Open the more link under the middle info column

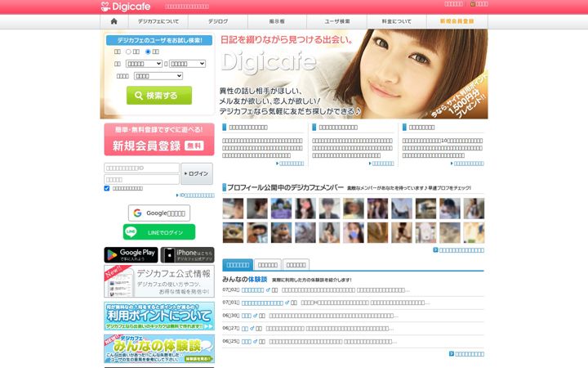point(381,164)
